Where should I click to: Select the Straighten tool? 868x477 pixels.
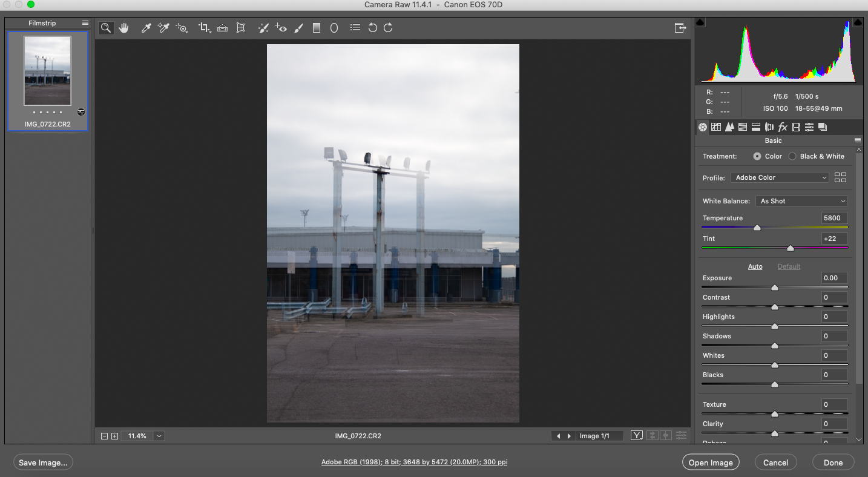tap(222, 28)
